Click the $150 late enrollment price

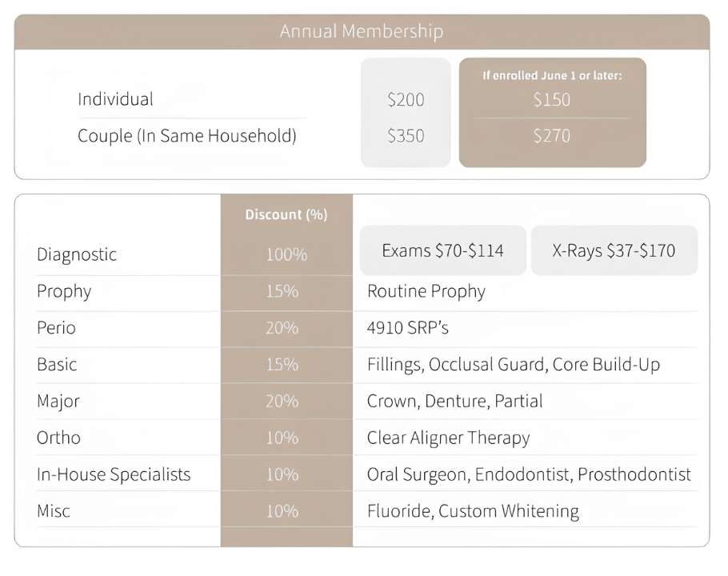[552, 100]
